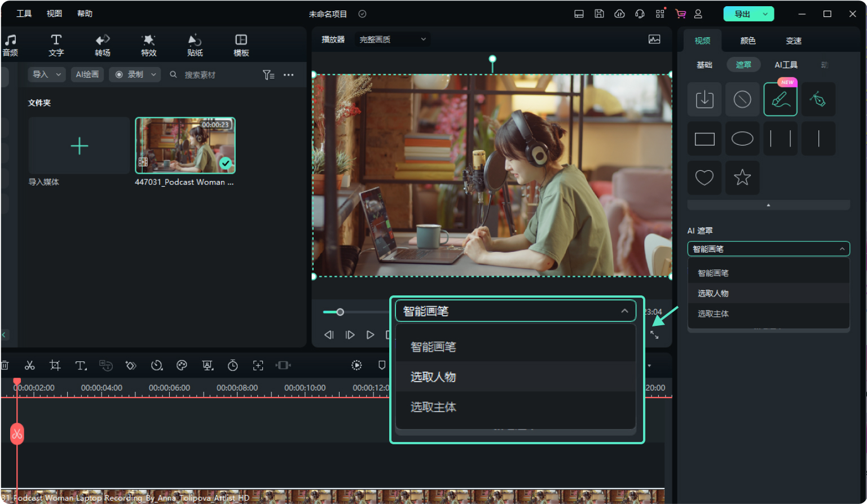Open the AI工具 sub-tab
Image resolution: width=867 pixels, height=504 pixels.
(x=786, y=65)
